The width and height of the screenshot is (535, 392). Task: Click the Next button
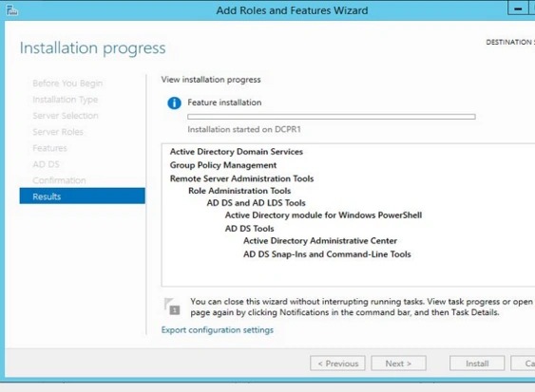[398, 364]
